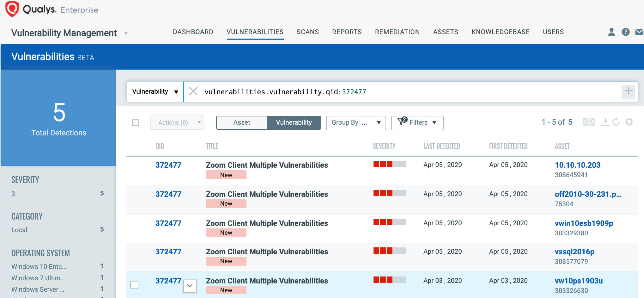The height and width of the screenshot is (298, 644).
Task: Open asset vwin10esb1909p
Action: tap(584, 223)
